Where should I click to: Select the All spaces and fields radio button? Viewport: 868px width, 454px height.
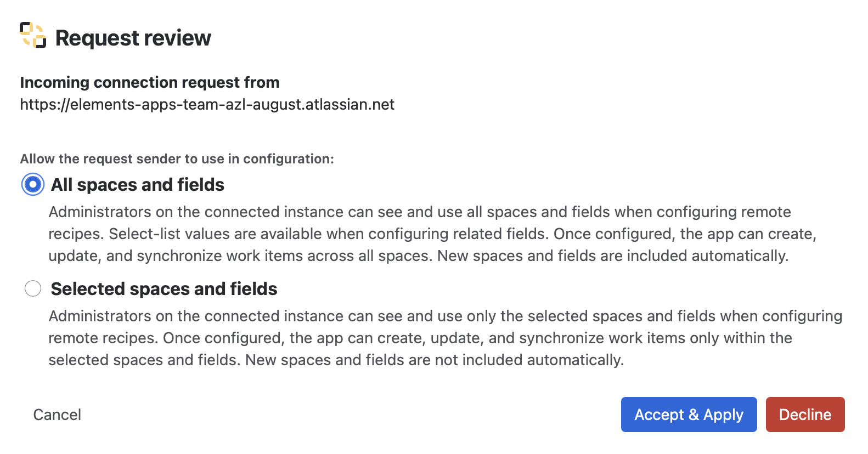click(33, 185)
